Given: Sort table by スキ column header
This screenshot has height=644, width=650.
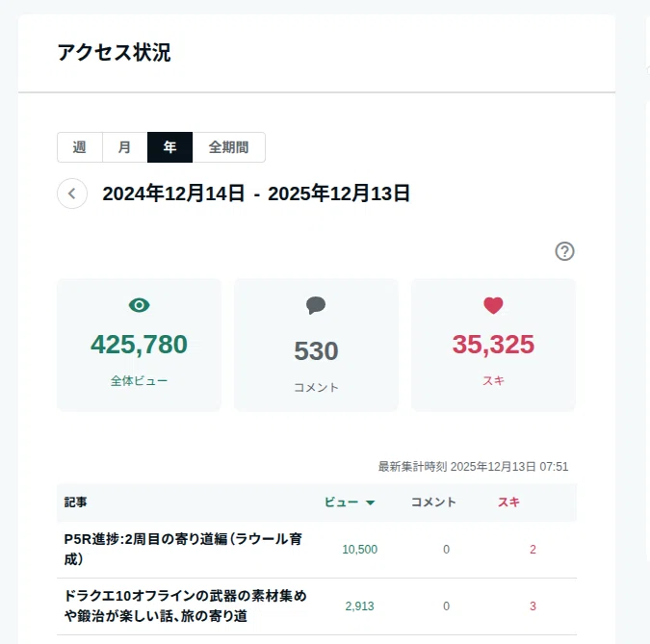Looking at the screenshot, I should pyautogui.click(x=508, y=502).
